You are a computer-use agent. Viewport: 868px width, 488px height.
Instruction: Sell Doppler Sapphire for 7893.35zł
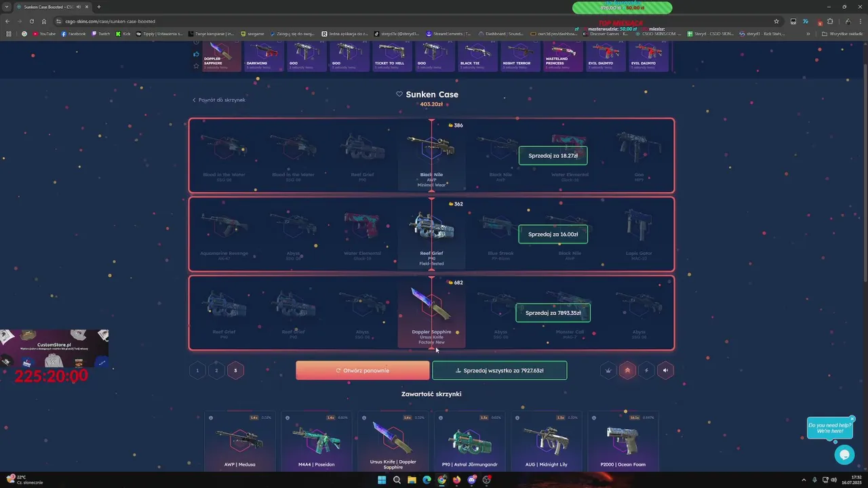coord(553,312)
